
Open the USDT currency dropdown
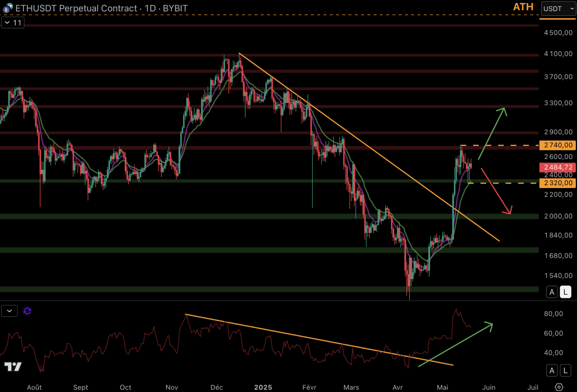click(x=558, y=8)
